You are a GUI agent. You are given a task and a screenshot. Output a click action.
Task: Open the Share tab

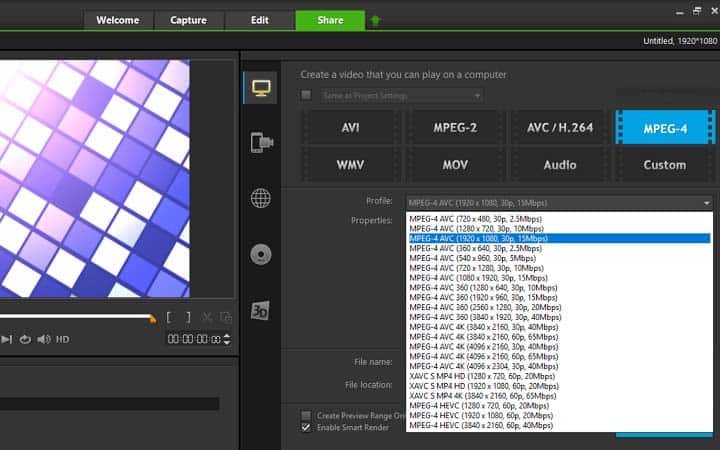coord(330,20)
